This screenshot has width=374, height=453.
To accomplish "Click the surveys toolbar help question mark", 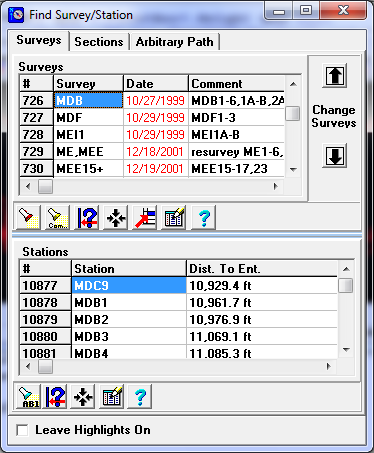I will click(204, 218).
